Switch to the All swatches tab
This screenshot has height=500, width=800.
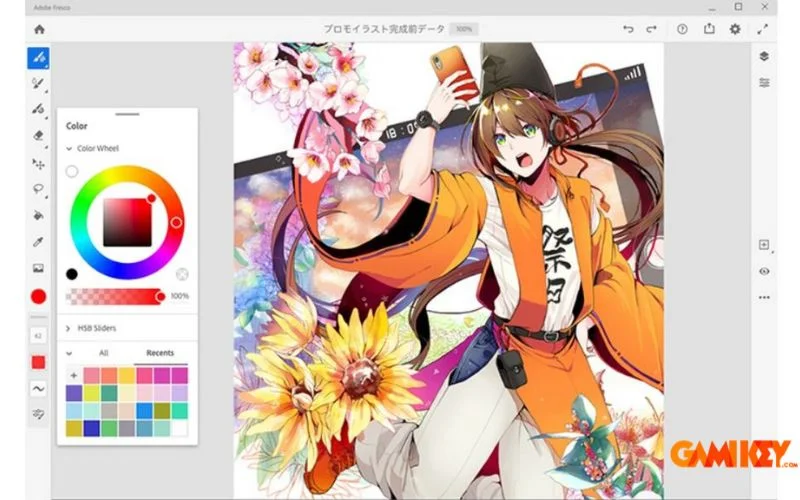pos(104,353)
